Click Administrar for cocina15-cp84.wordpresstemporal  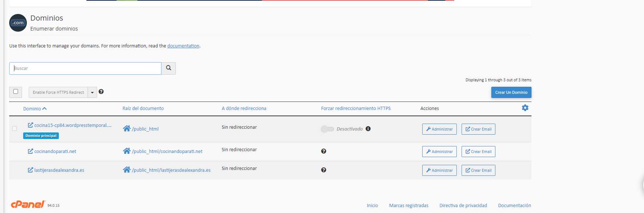click(440, 129)
